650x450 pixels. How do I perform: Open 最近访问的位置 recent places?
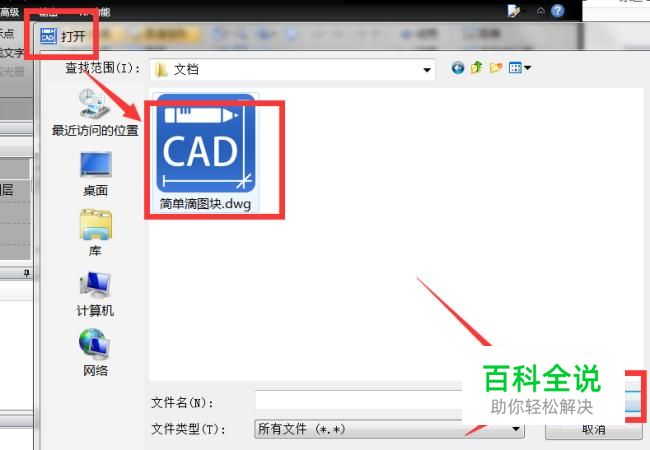[x=95, y=113]
